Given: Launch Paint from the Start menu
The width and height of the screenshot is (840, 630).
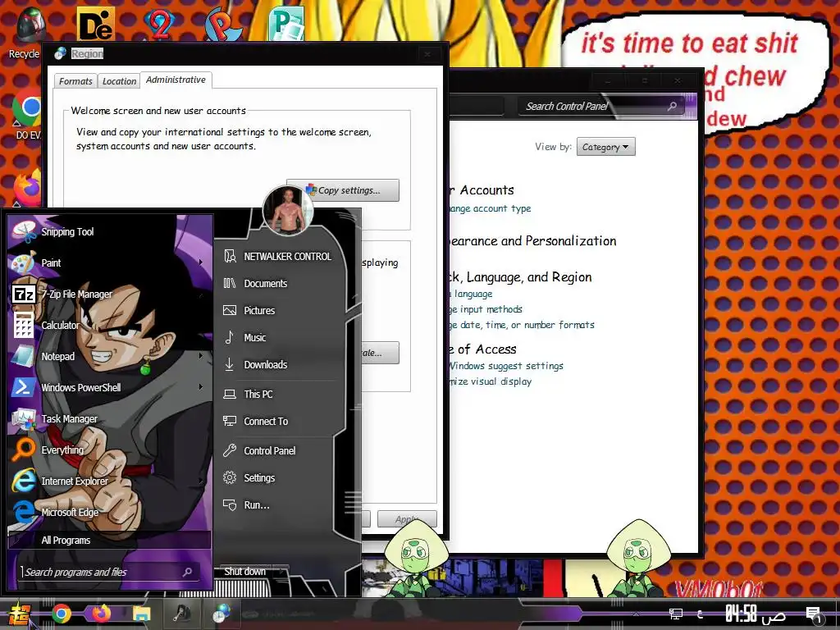Looking at the screenshot, I should 110,262.
